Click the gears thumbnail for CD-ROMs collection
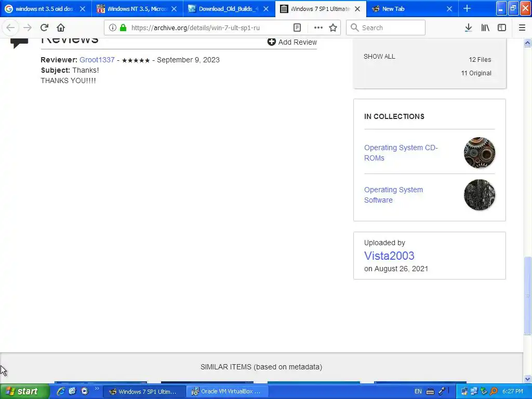 480,153
